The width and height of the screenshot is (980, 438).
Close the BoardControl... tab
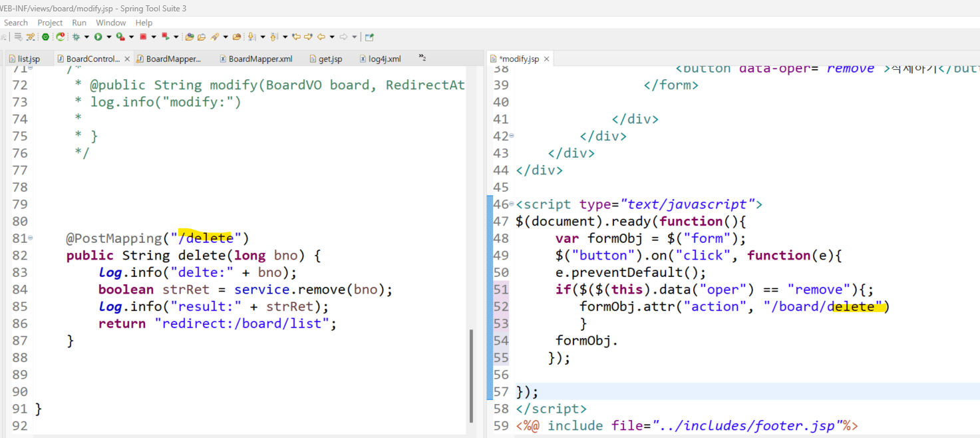pos(127,59)
